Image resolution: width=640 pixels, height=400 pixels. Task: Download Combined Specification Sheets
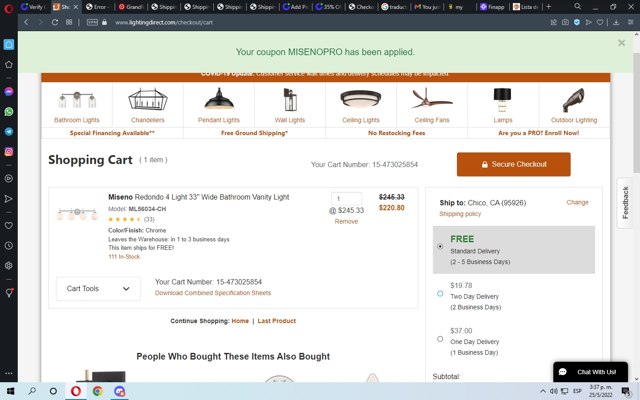click(x=213, y=293)
